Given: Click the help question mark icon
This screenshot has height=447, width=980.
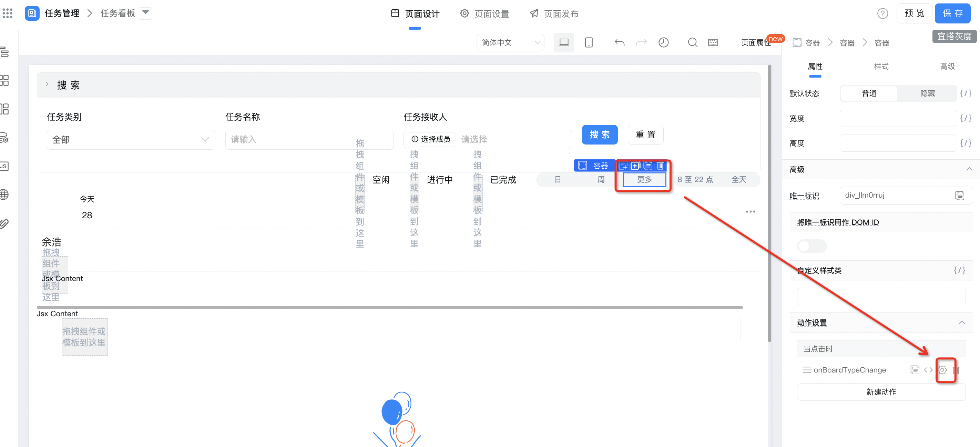Looking at the screenshot, I should [882, 14].
